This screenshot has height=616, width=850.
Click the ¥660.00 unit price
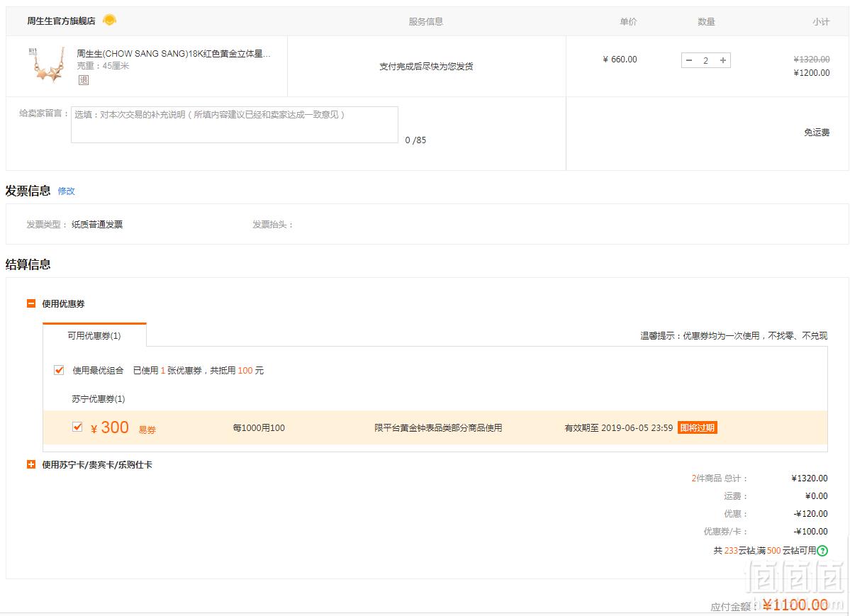(x=620, y=59)
